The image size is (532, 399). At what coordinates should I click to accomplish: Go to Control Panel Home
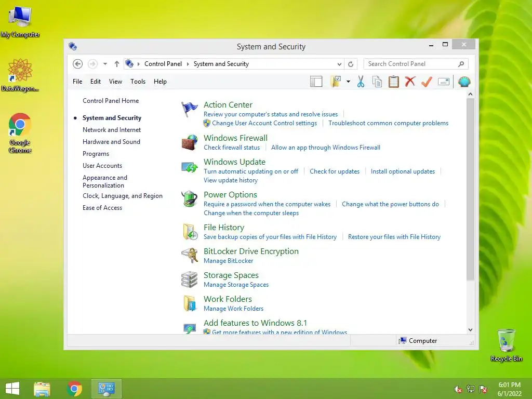111,101
